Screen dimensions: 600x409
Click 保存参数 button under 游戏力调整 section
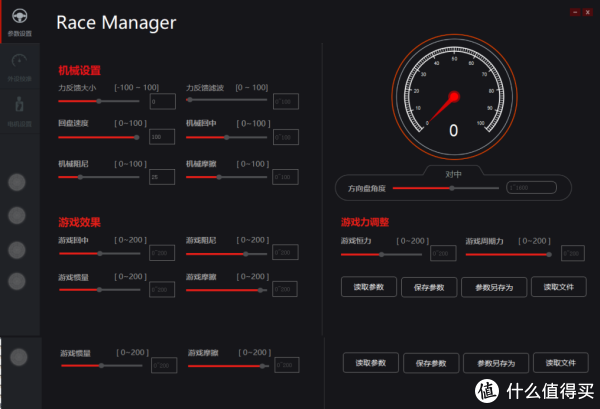(x=429, y=287)
